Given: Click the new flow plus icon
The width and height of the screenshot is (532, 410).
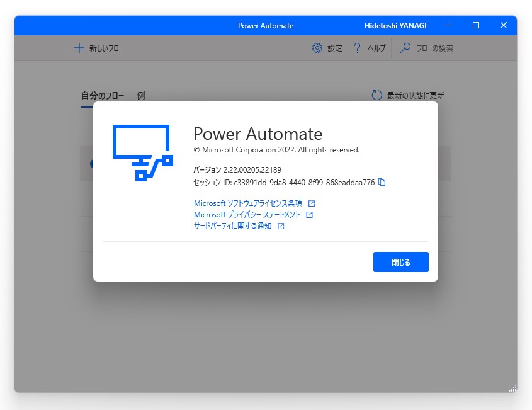Looking at the screenshot, I should pos(79,48).
